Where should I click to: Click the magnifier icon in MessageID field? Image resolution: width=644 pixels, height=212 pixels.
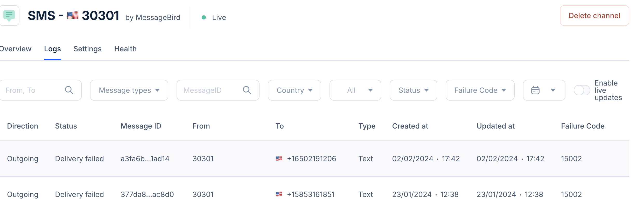coord(247,90)
